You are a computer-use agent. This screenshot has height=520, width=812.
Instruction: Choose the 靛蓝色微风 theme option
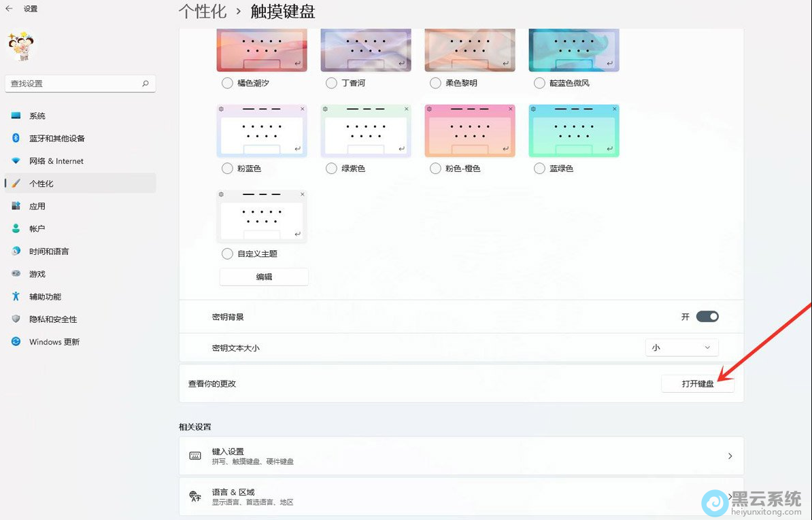pyautogui.click(x=539, y=84)
